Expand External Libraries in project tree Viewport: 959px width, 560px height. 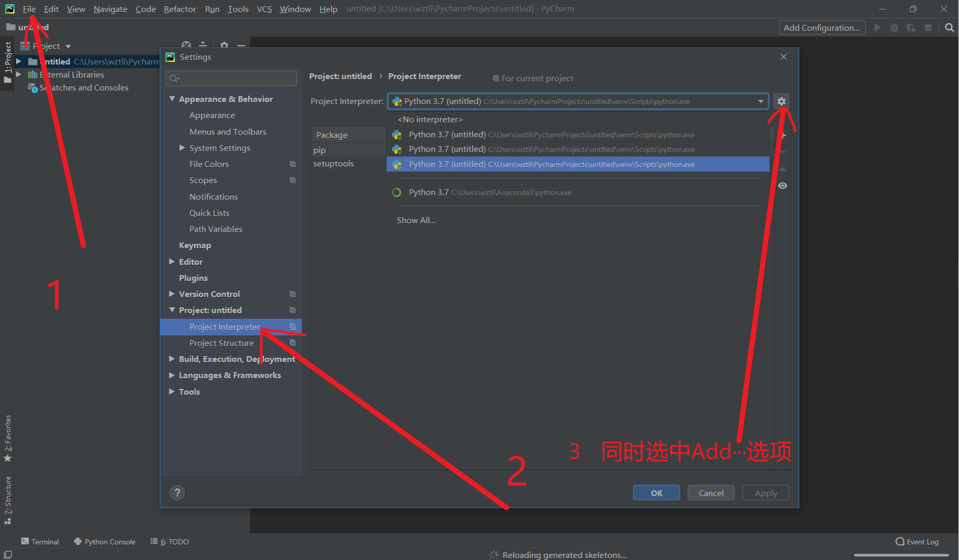click(x=19, y=74)
